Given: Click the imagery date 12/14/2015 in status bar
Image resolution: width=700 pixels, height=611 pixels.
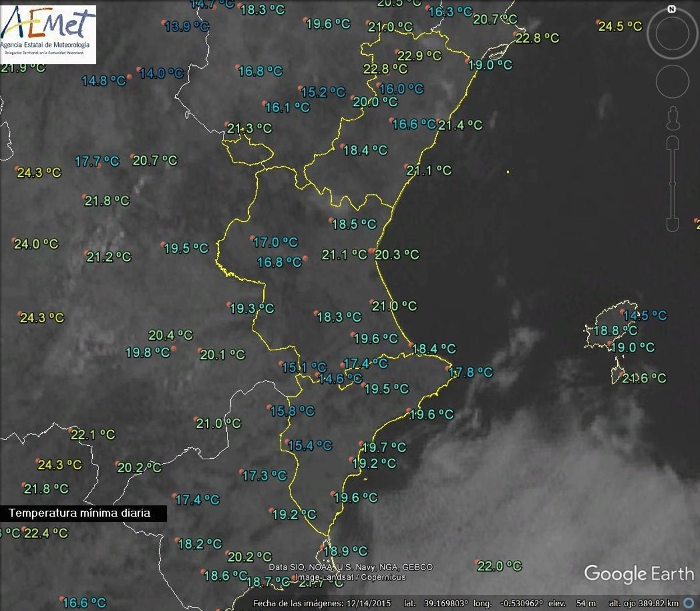Looking at the screenshot, I should [x=368, y=603].
